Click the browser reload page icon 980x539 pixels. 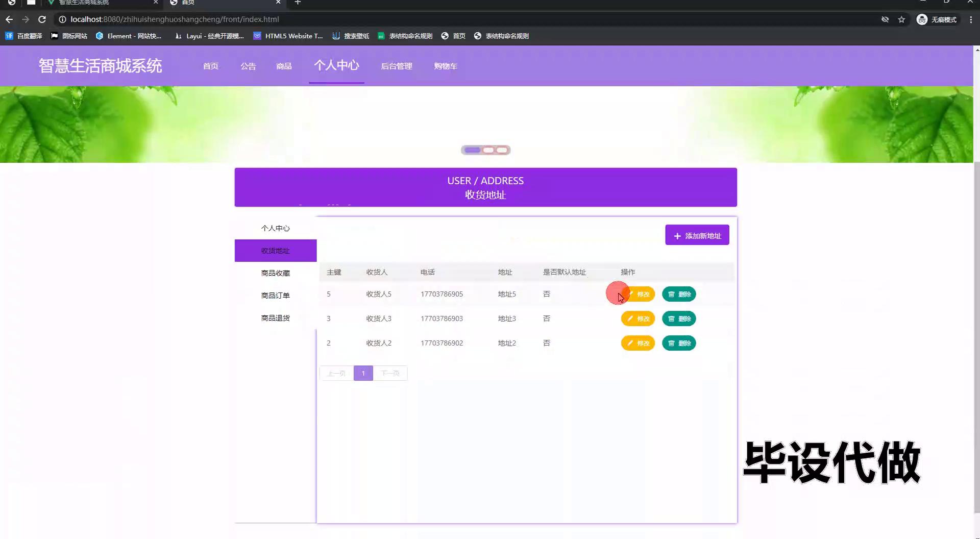coord(42,19)
